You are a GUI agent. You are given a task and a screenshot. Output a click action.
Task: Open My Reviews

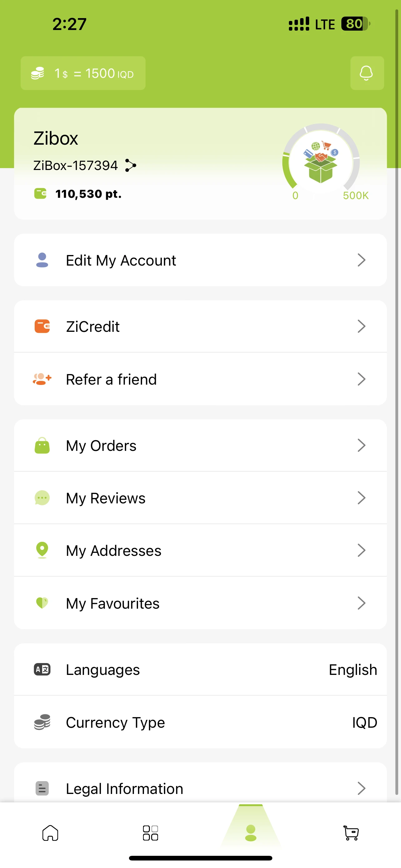point(200,498)
